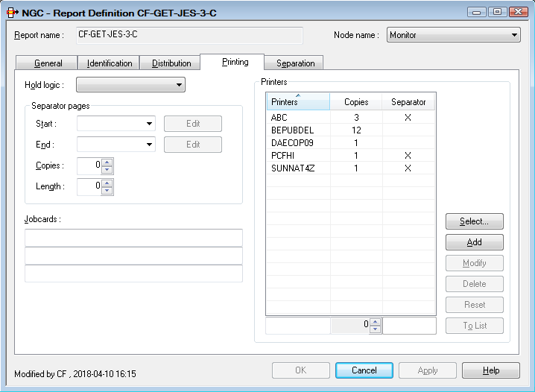Click the third Jobcards input line
This screenshot has width=535, height=392.
point(133,274)
